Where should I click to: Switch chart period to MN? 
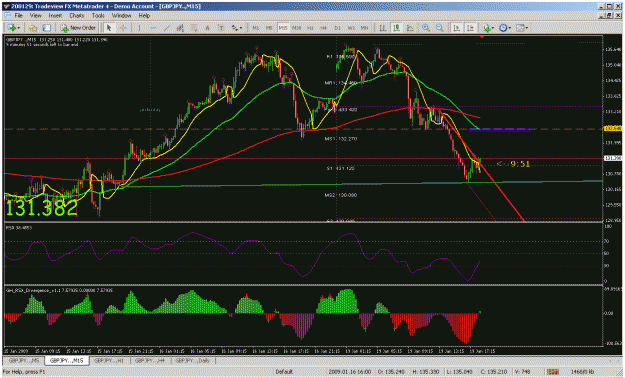click(364, 28)
